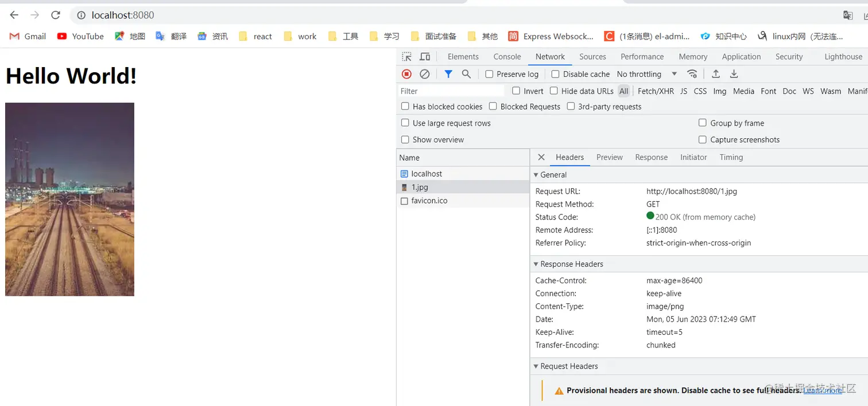Import a HAR file with upload icon
868x406 pixels.
(715, 74)
